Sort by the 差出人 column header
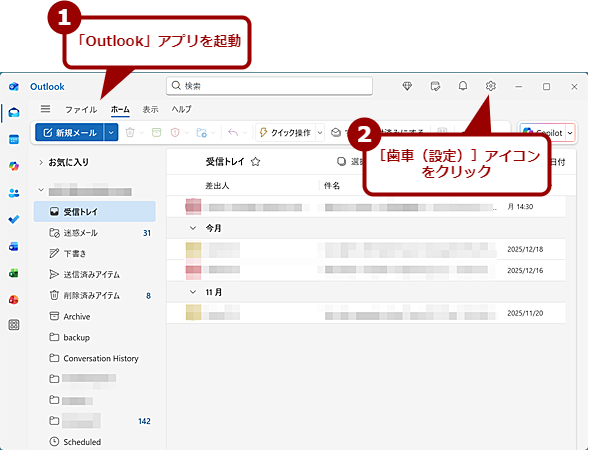The image size is (589, 451). coord(217,186)
